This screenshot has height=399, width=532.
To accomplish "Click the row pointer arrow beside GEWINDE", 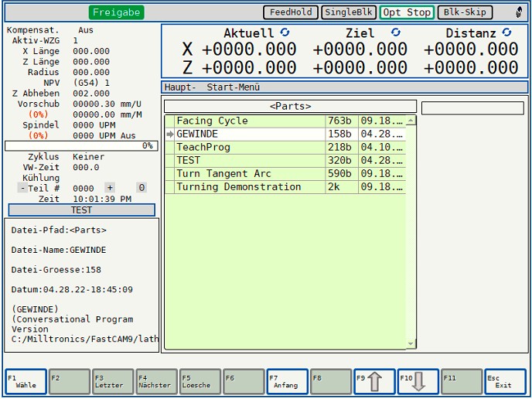I will point(170,135).
